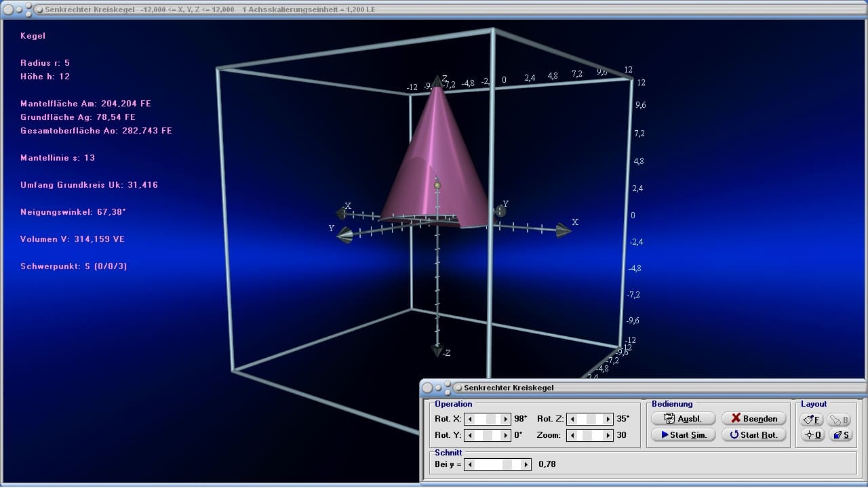Open the F layout option
This screenshot has width=868, height=488.
coord(812,419)
